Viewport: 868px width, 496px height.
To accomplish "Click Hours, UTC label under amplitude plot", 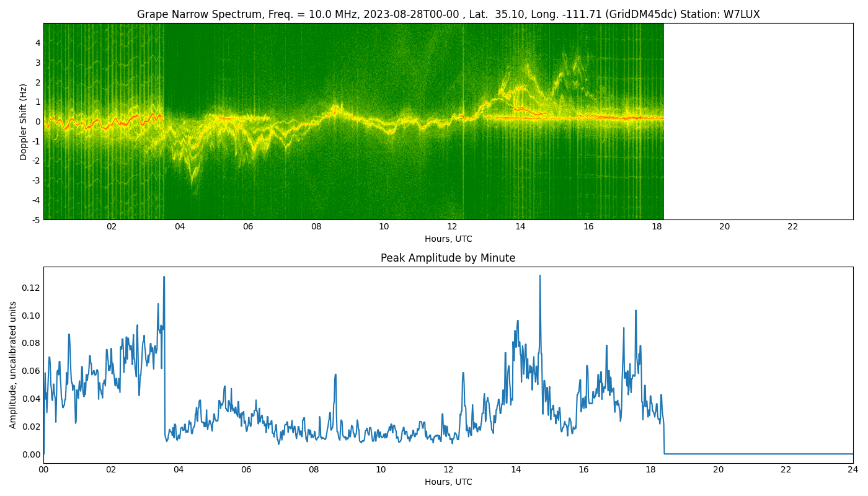I will pos(448,482).
